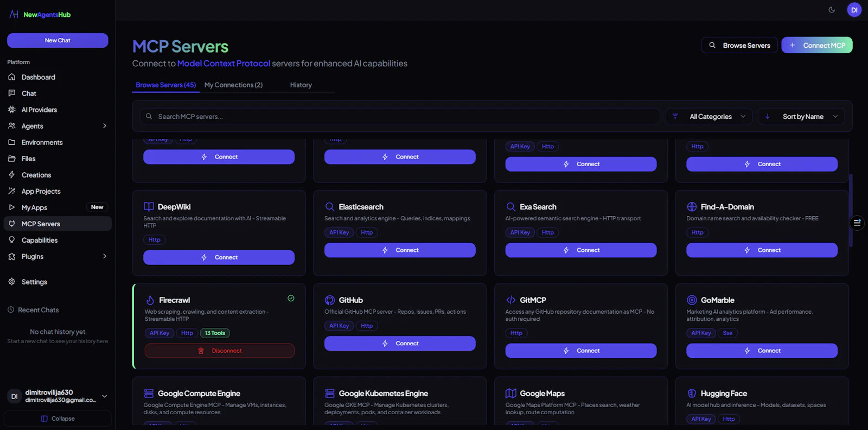The width and height of the screenshot is (868, 430).
Task: Connect the DeepWiki server
Action: coord(219,257)
